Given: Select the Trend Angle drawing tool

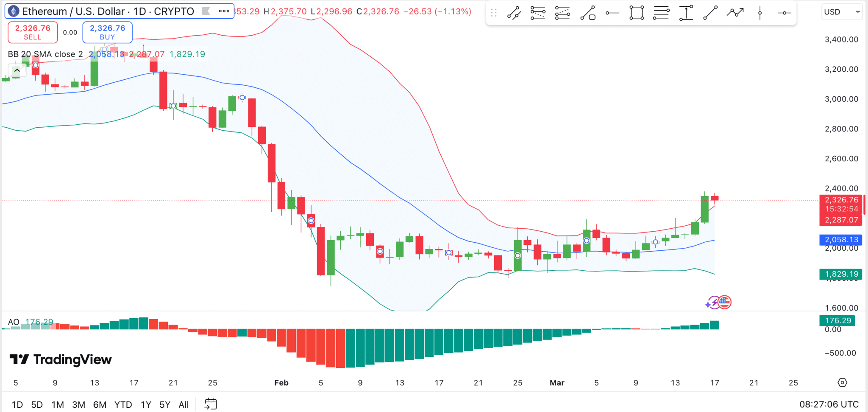Looking at the screenshot, I should [588, 13].
